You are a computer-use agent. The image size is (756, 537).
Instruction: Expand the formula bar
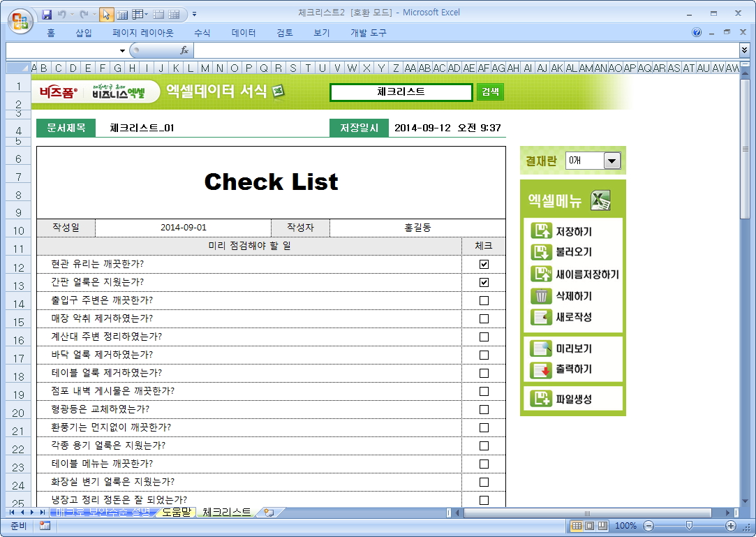pos(744,50)
